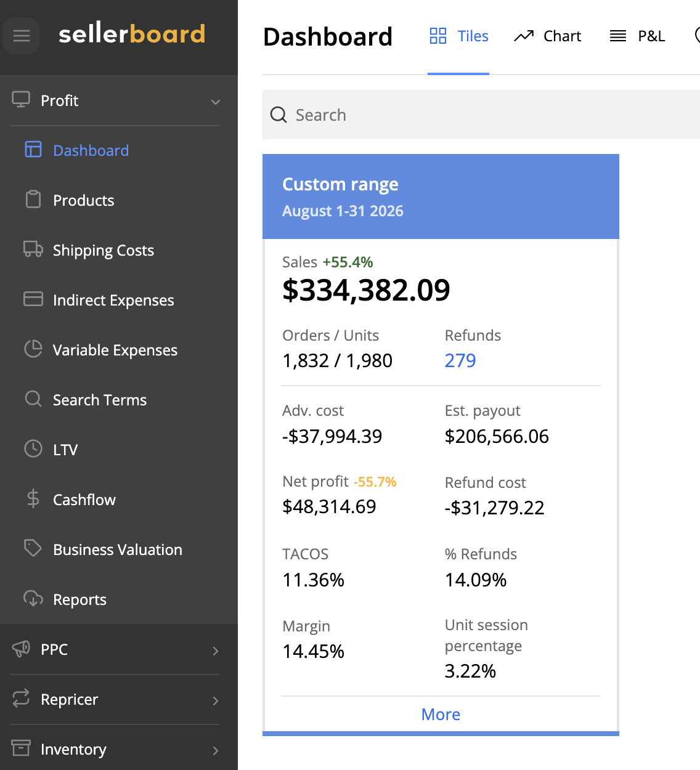Click the sellerboard logo

(132, 34)
